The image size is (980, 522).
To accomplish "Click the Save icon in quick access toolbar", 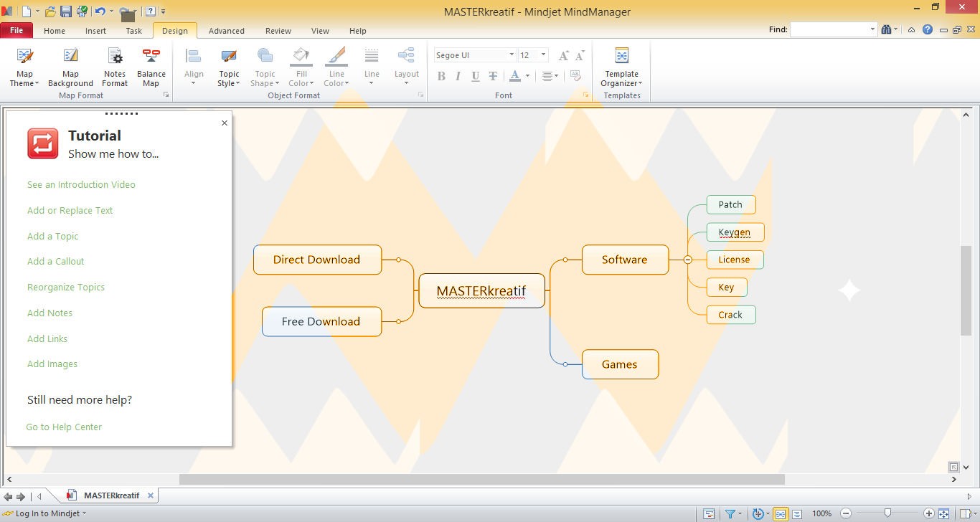I will coord(66,11).
